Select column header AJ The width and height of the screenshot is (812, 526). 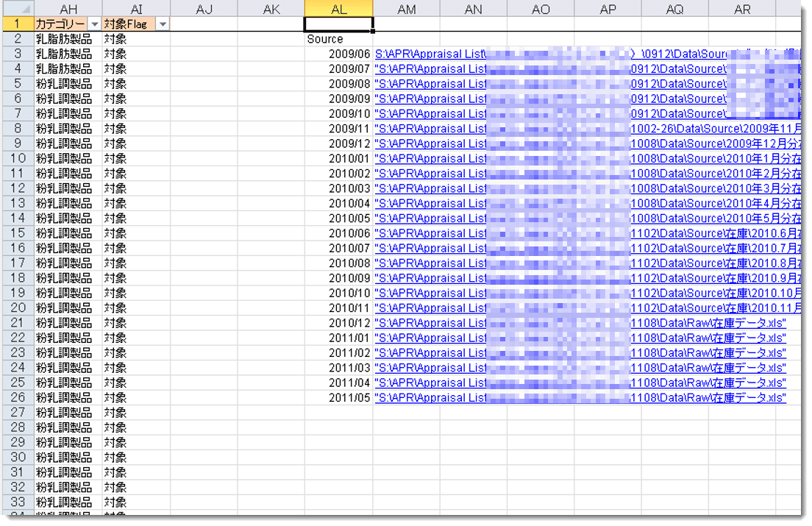click(204, 10)
